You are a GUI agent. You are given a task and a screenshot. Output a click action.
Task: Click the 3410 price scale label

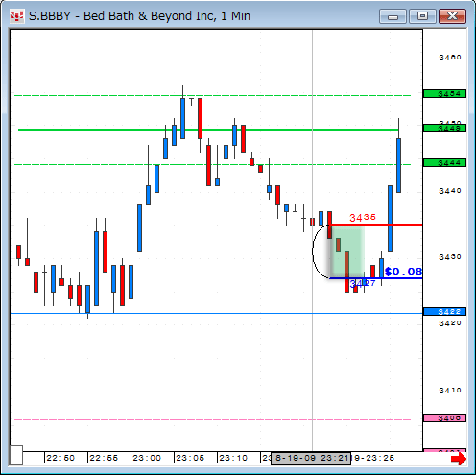450,391
